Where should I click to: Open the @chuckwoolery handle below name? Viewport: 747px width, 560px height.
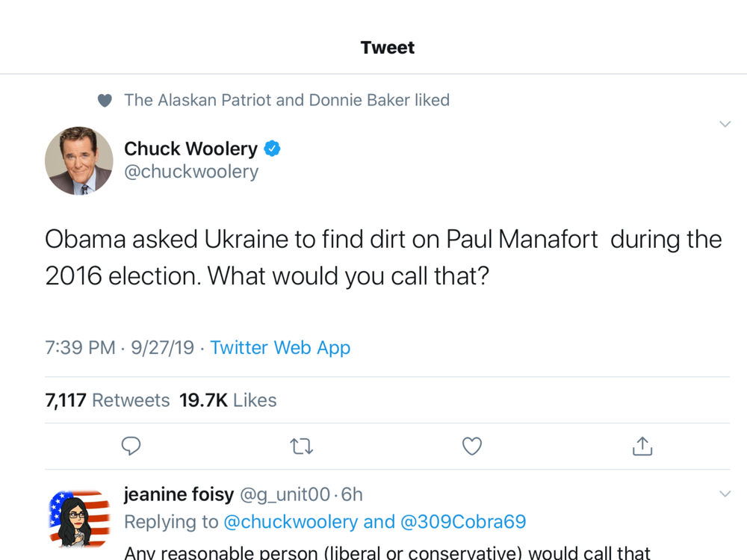(x=191, y=172)
